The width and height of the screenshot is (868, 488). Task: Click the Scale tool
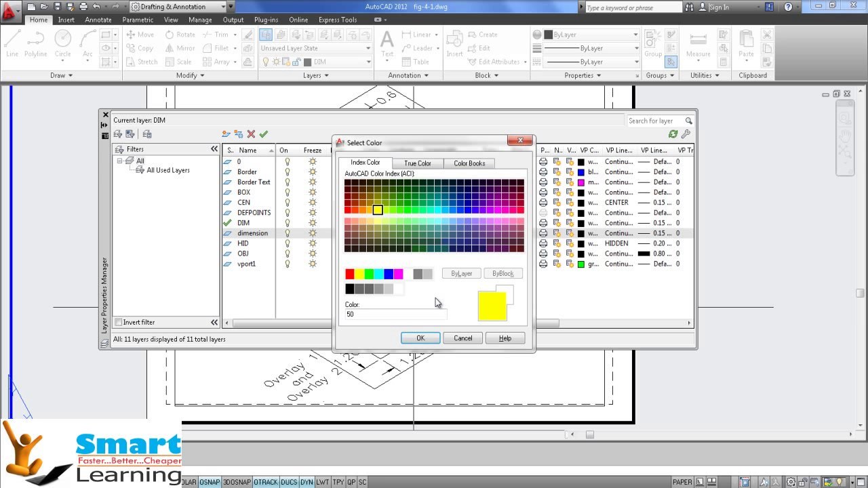point(178,62)
